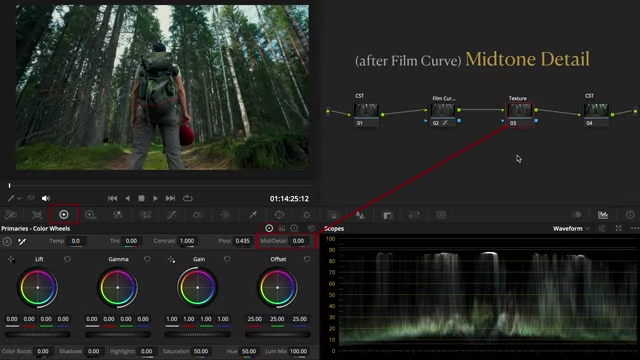640x360 pixels.
Task: Switch primaries to Color Bars mode
Action: click(282, 229)
